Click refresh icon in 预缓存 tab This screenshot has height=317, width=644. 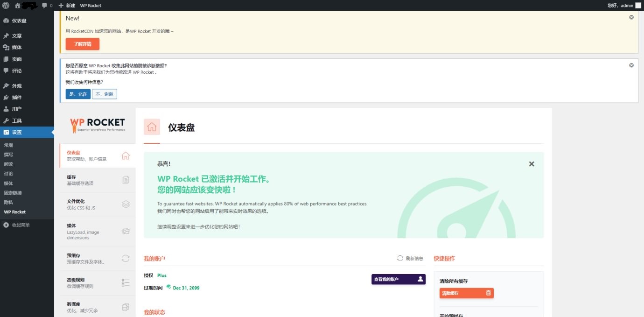pyautogui.click(x=126, y=258)
